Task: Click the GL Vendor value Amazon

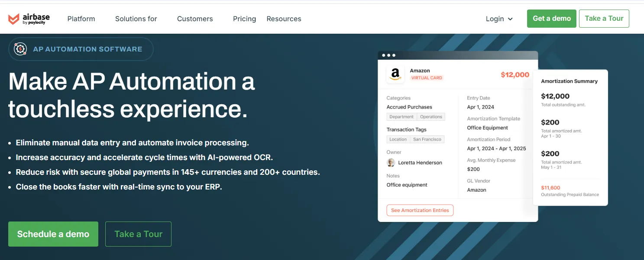Action: click(x=477, y=190)
